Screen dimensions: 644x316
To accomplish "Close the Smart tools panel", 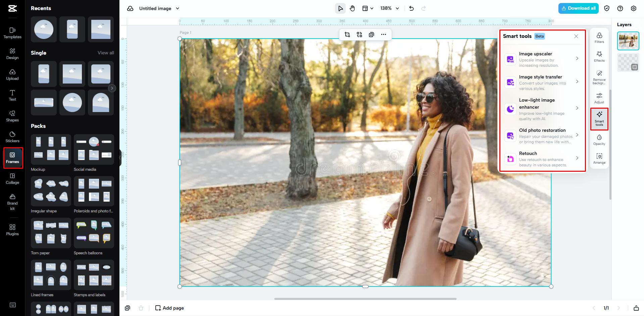I will point(576,36).
